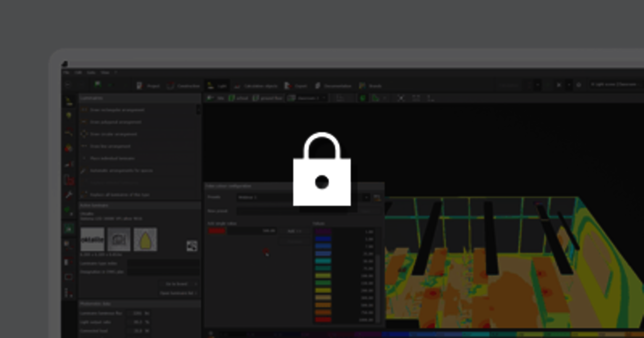Select the Luminaires tool in left sidebar
The image size is (644, 338).
[x=69, y=101]
